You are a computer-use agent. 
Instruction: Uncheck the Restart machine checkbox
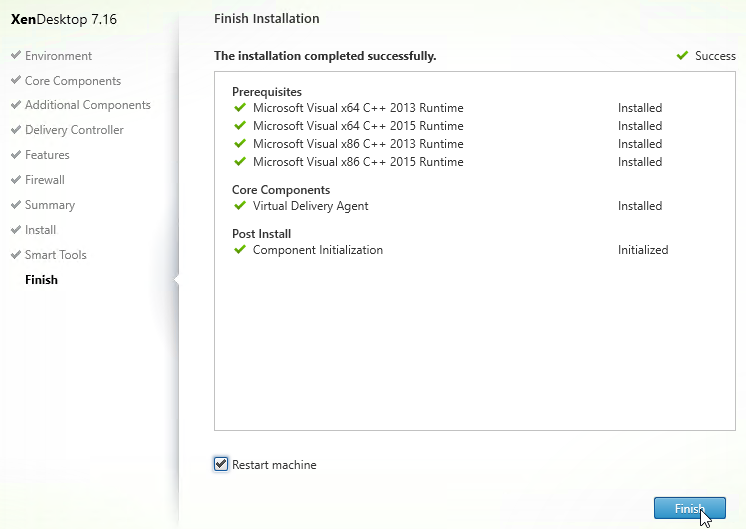point(221,464)
